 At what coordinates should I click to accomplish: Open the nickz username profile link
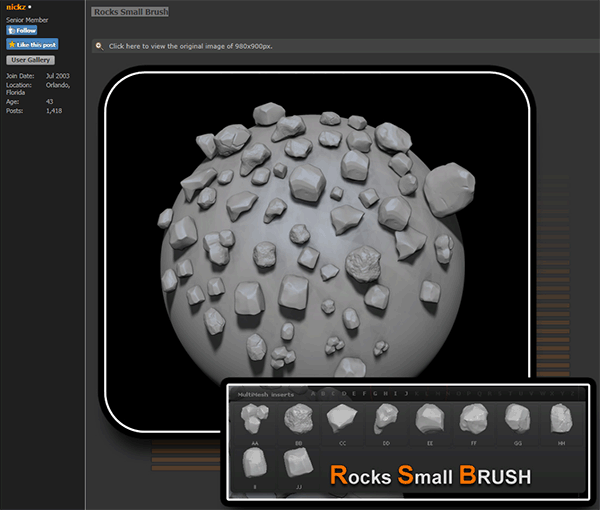17,7
